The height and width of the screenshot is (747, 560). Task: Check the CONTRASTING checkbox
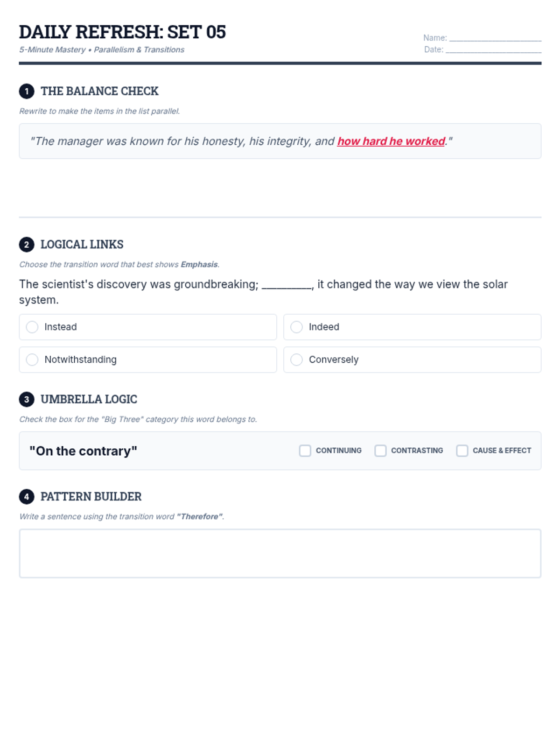tap(380, 451)
